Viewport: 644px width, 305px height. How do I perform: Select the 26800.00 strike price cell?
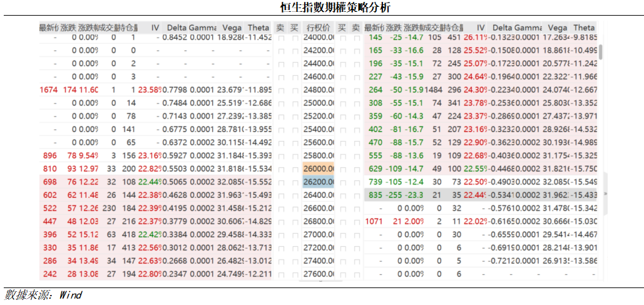click(319, 222)
